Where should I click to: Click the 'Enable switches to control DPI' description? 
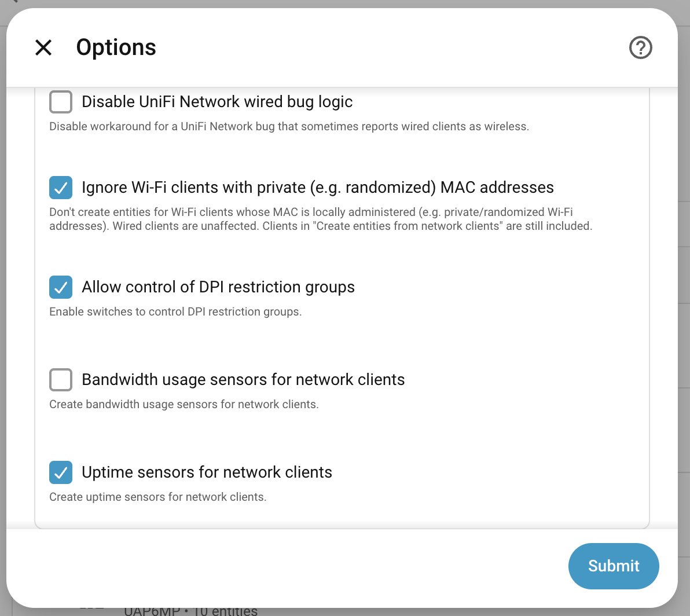[x=175, y=312]
